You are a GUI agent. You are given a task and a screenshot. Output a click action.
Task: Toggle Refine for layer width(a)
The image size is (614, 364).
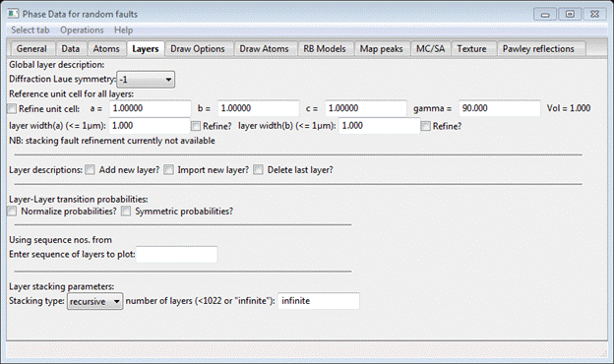click(196, 126)
